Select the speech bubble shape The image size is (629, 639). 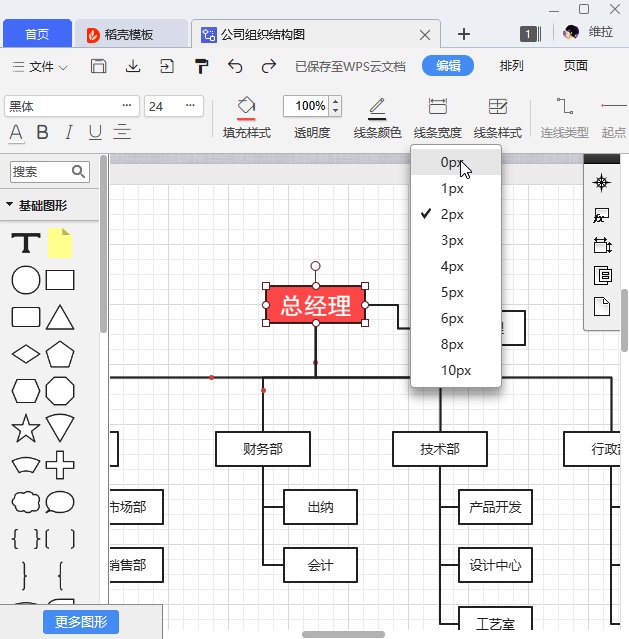pos(60,502)
